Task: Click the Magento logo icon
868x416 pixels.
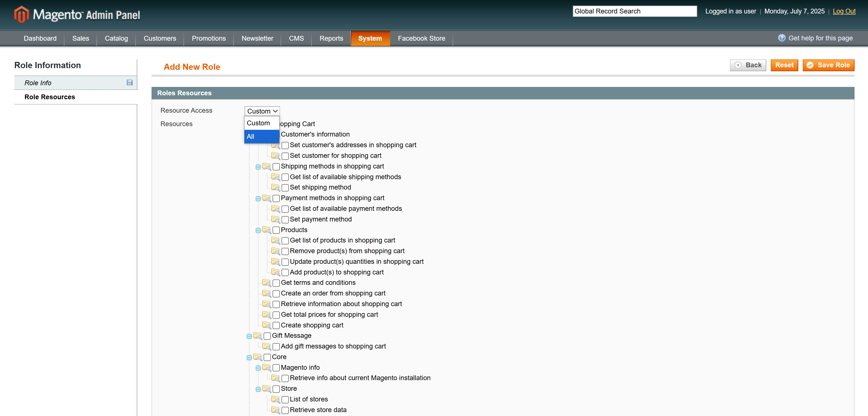Action: click(21, 15)
